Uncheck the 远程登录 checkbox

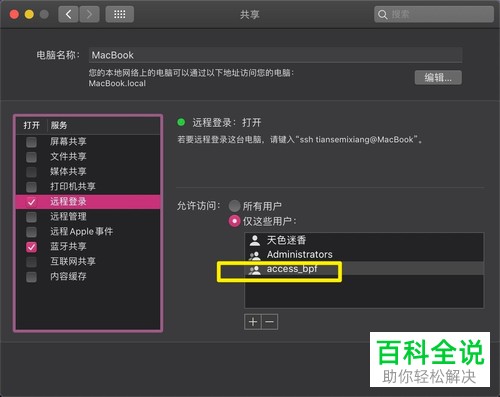tap(31, 202)
